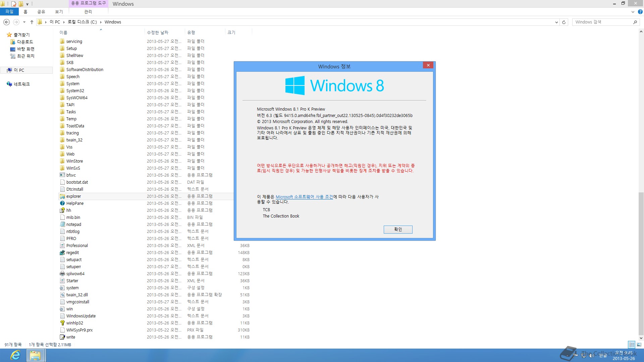Open Action Center flag tray icon

coord(575,355)
